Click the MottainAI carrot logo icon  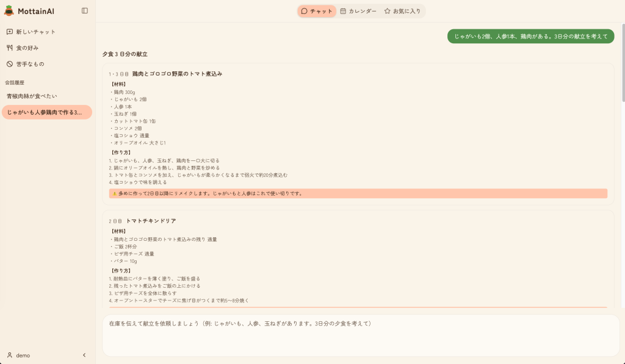tap(9, 11)
